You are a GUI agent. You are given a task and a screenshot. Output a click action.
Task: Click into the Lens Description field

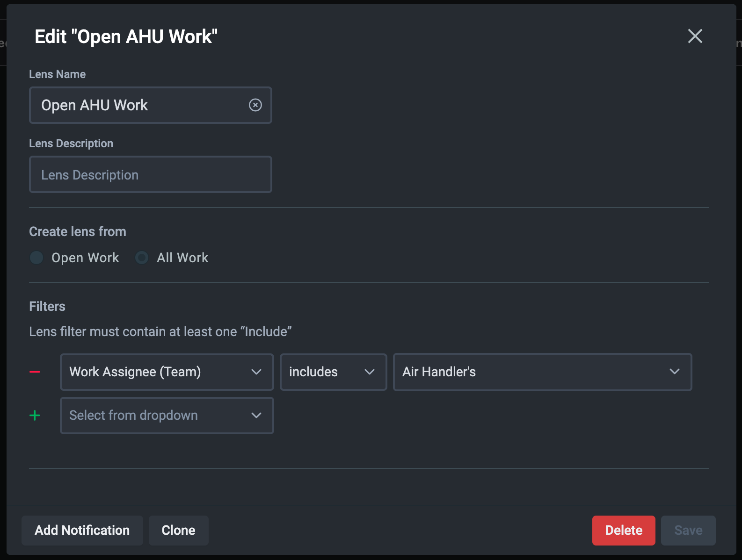(150, 175)
